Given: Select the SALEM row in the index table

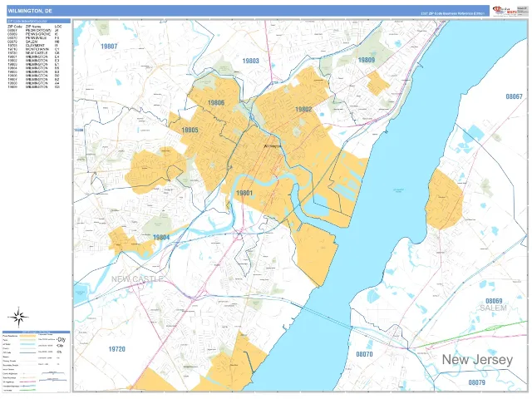Looking at the screenshot, I should (x=33, y=42).
